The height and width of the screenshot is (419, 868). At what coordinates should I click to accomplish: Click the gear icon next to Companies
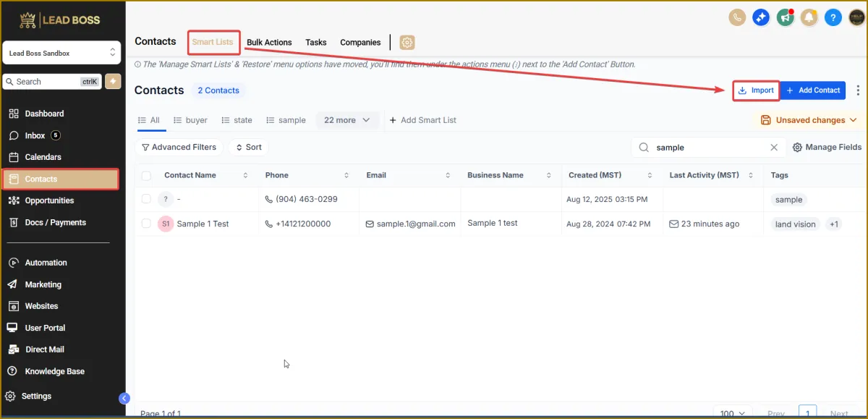(407, 43)
